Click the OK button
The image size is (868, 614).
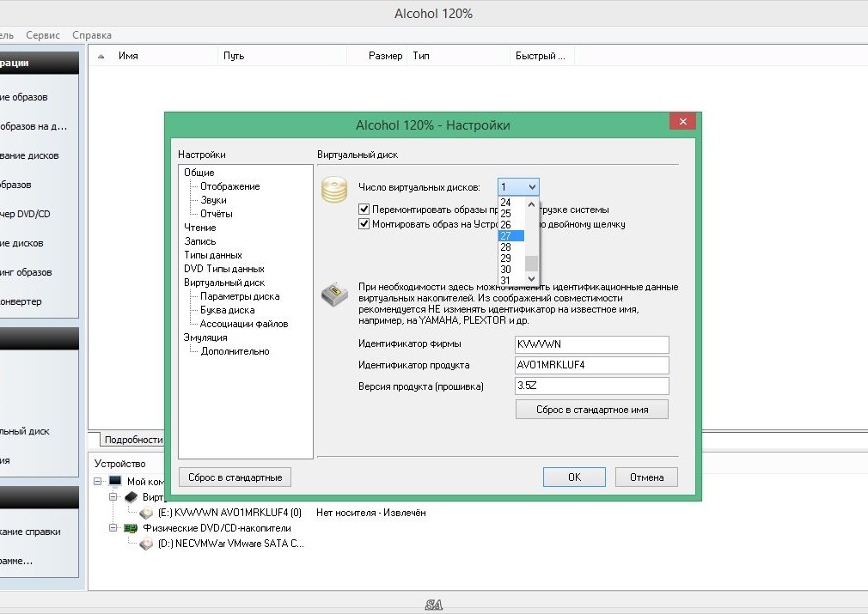[x=574, y=477]
